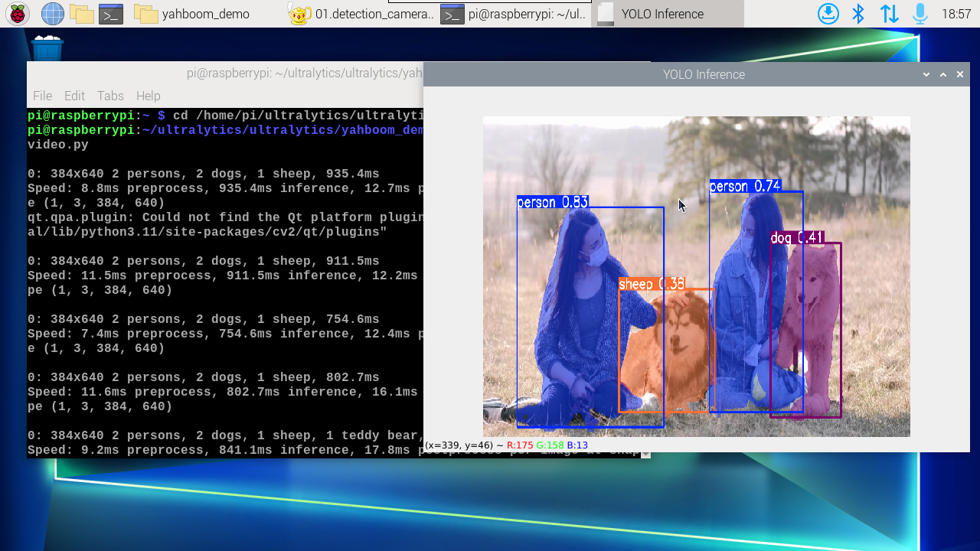Viewport: 980px width, 551px height.
Task: Close the YOLO Inference window
Action: tap(960, 74)
